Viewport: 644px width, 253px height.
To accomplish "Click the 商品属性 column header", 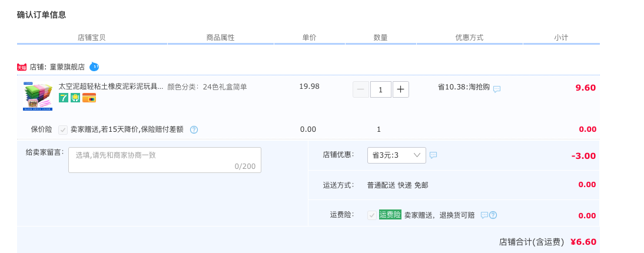I will pos(221,38).
